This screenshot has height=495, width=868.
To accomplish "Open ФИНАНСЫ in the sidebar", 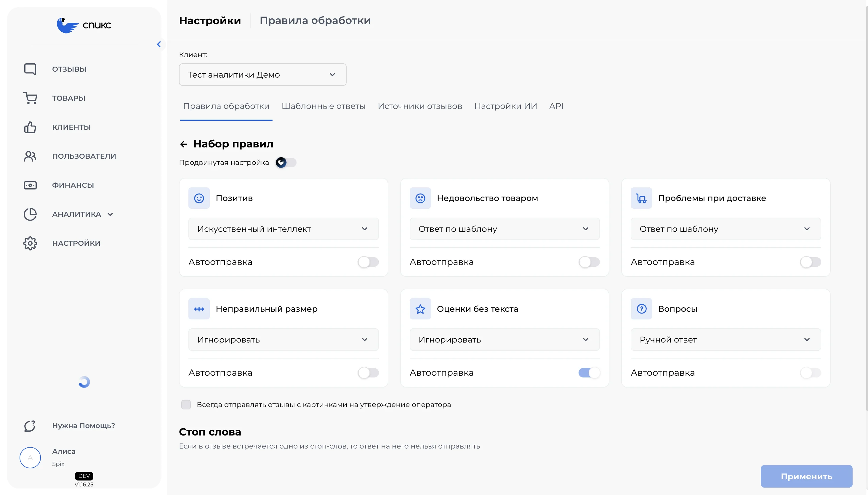I will 73,185.
